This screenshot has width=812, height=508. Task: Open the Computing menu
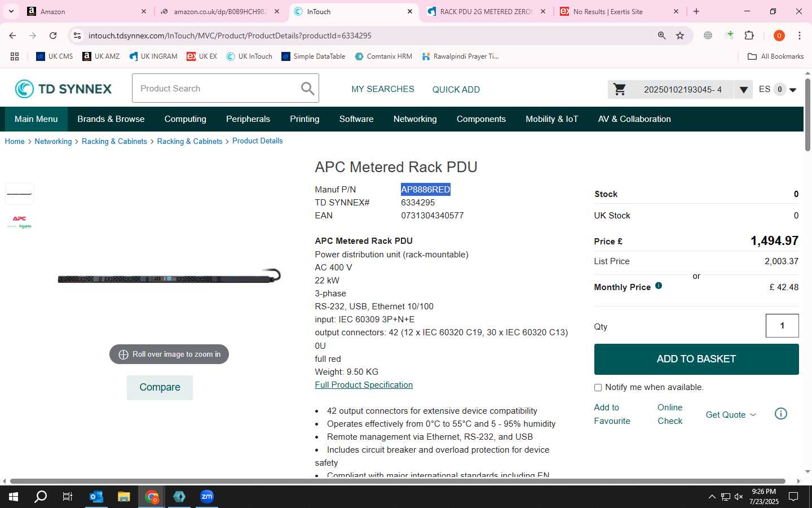(x=186, y=119)
